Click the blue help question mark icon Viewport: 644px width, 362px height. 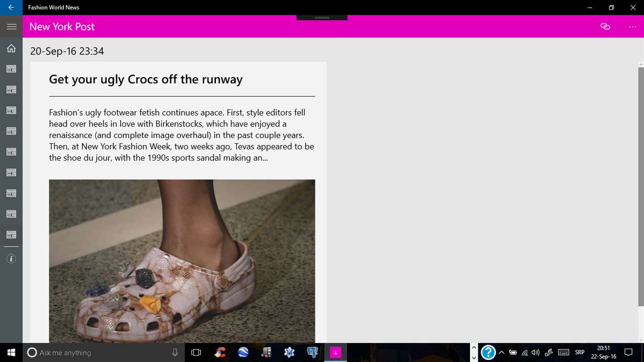coord(488,353)
